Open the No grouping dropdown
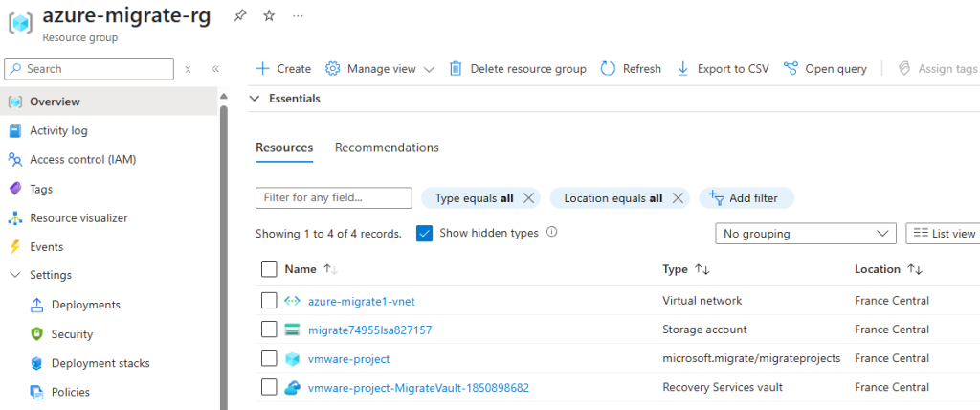The image size is (980, 410). point(806,234)
